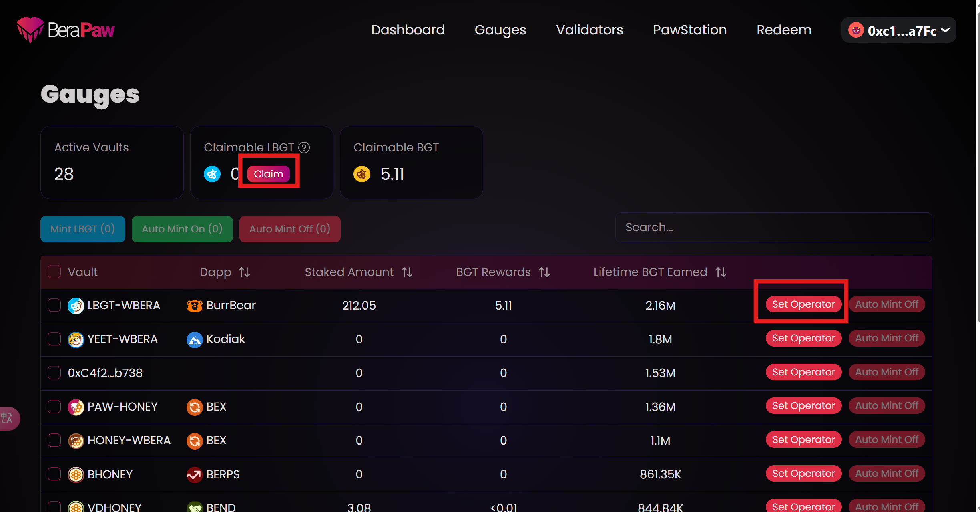980x512 pixels.
Task: Click the Kodiak dapp icon
Action: coord(195,340)
